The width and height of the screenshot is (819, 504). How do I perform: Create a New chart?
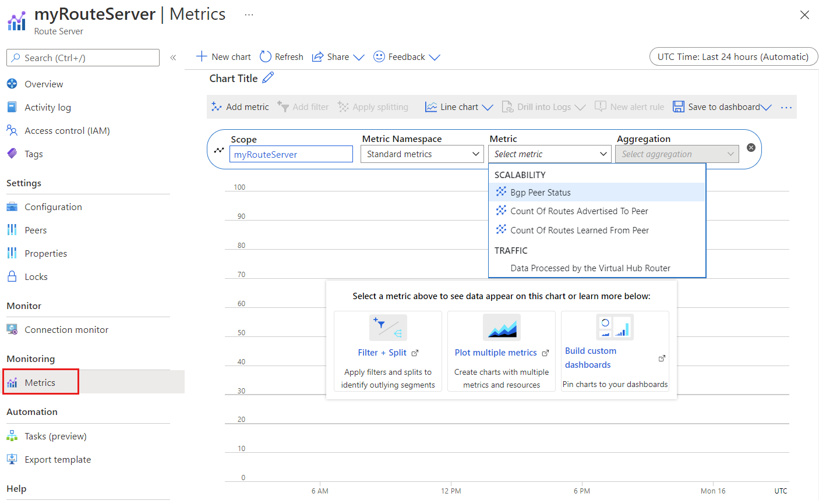(223, 56)
